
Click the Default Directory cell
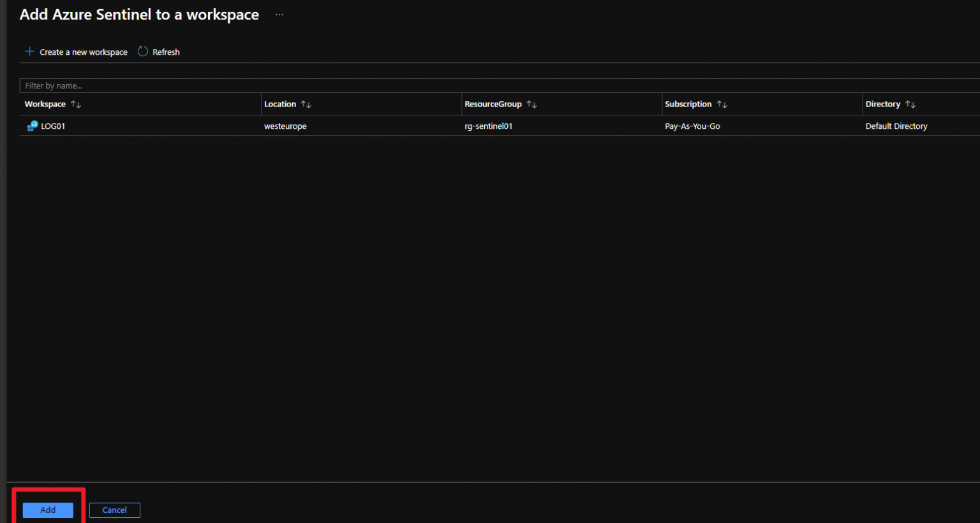click(896, 126)
